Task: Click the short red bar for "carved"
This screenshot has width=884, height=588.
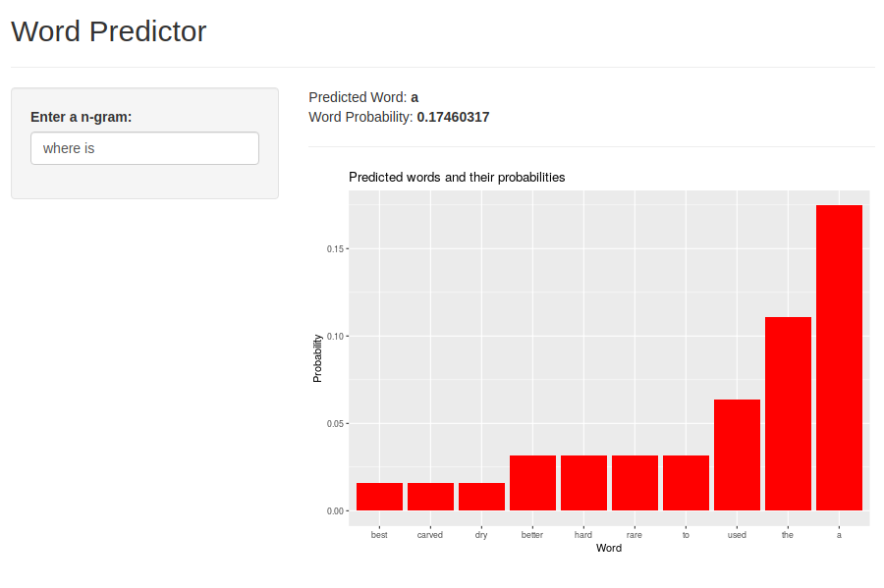Action: [x=430, y=497]
